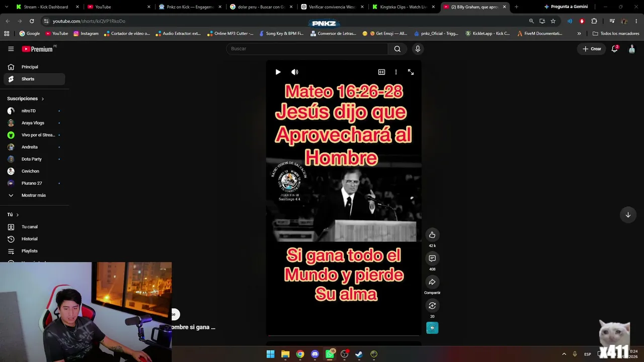Open Discord from the taskbar
Screen dimensions: 644x362
pos(315,354)
